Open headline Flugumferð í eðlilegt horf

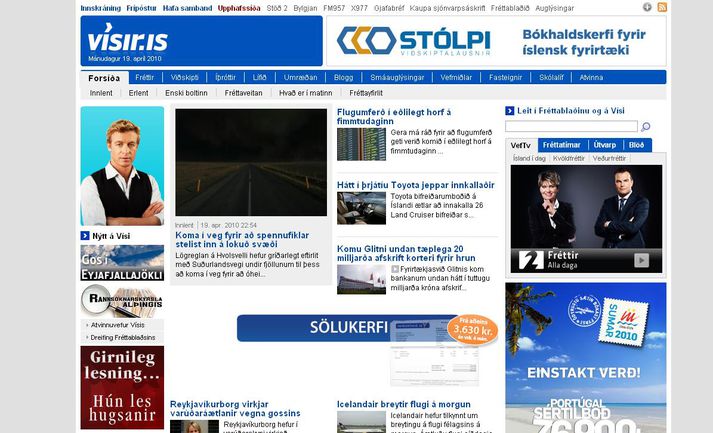[394, 116]
